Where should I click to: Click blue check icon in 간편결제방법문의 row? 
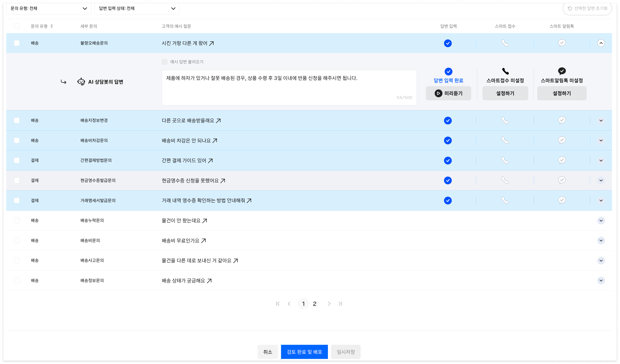448,161
